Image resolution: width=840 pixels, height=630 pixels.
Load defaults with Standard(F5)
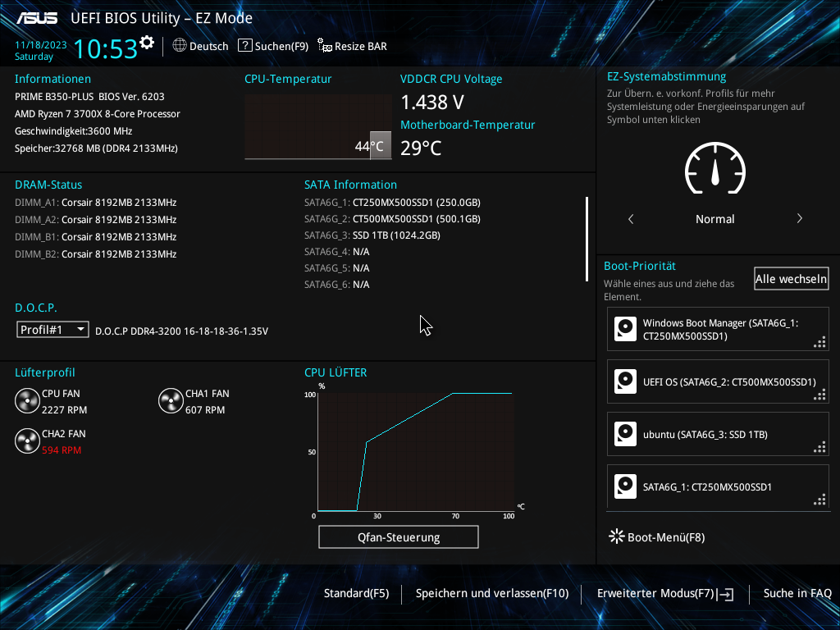356,593
